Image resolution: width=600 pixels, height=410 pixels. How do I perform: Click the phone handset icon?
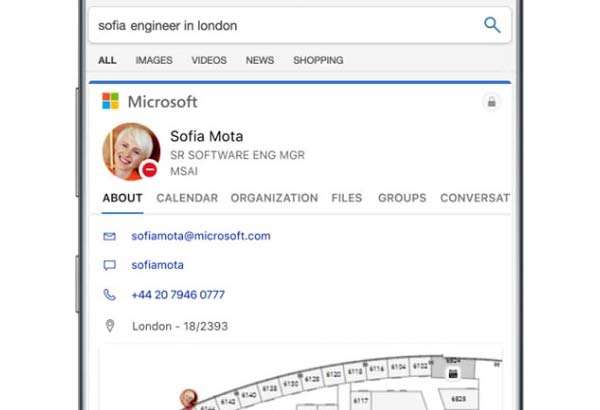click(x=109, y=295)
